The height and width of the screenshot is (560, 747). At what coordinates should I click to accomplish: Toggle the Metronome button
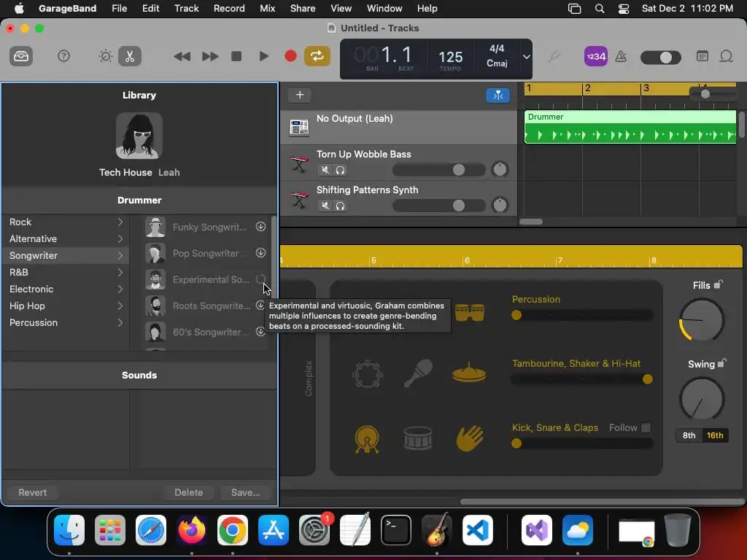point(621,56)
